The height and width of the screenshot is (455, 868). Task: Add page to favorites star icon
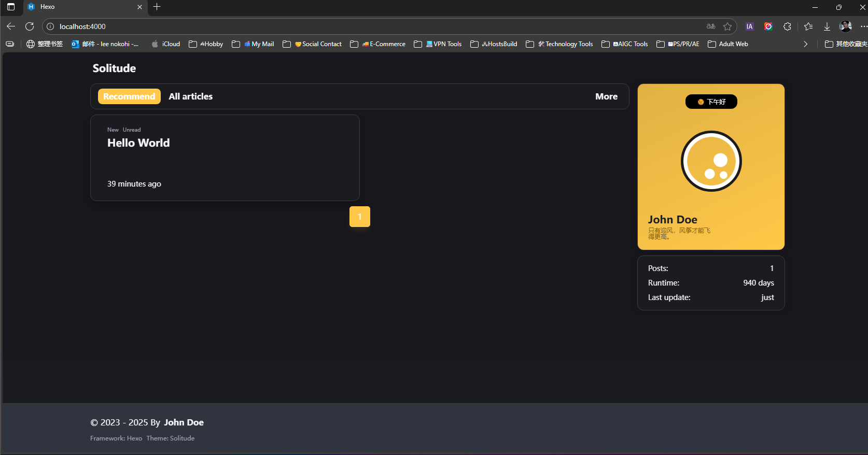point(727,26)
